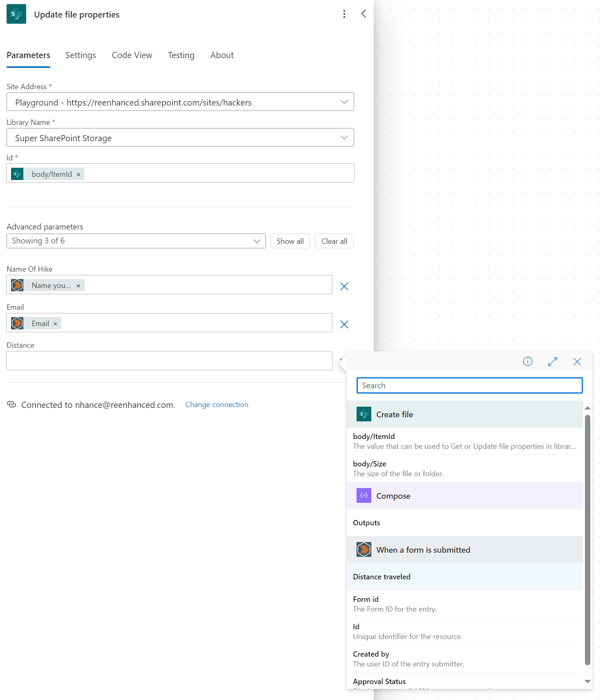The width and height of the screenshot is (603, 700).
Task: Delete the Name Of Hike parameter
Action: pos(344,286)
